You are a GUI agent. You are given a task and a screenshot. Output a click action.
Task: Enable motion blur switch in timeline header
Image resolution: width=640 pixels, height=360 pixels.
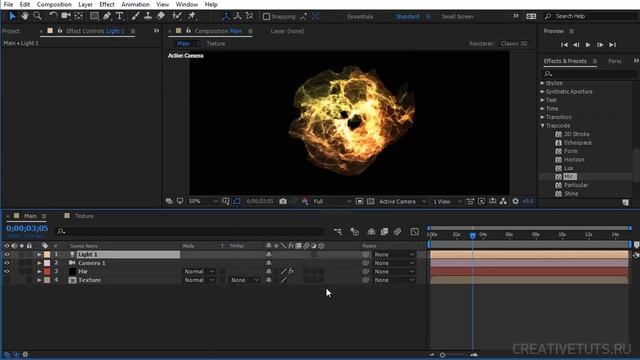point(398,231)
